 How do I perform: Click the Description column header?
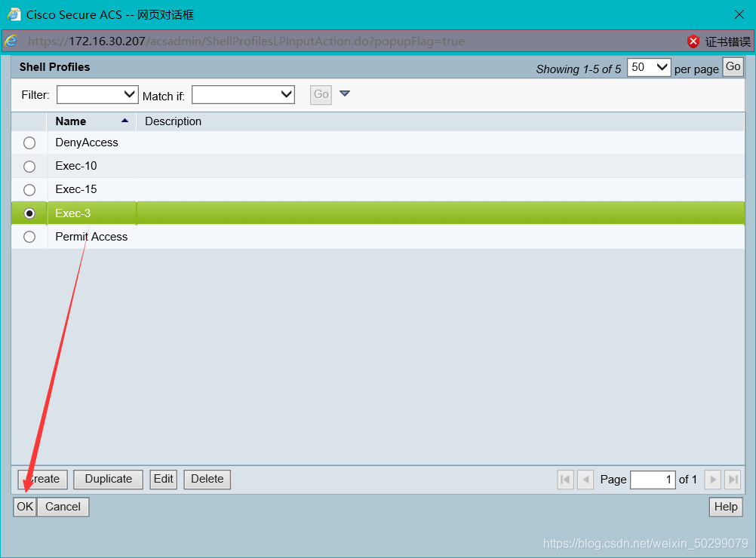[x=173, y=121]
